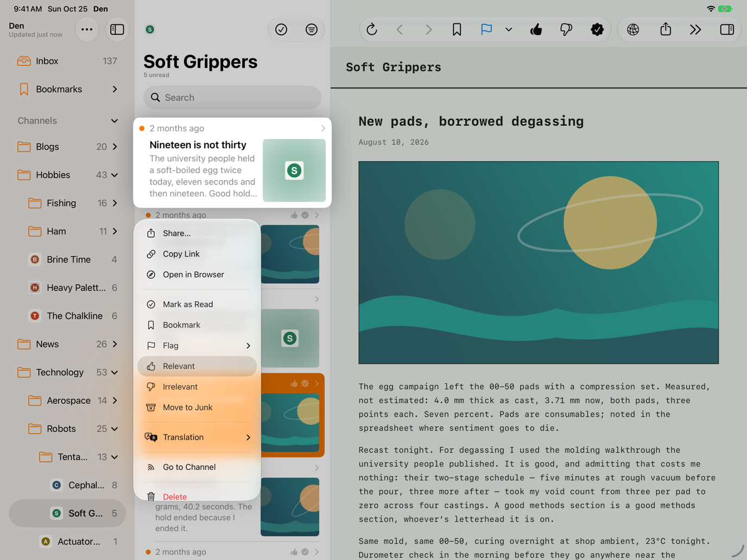The image size is (747, 560).
Task: Open the Actuator... channel
Action: tap(67, 542)
